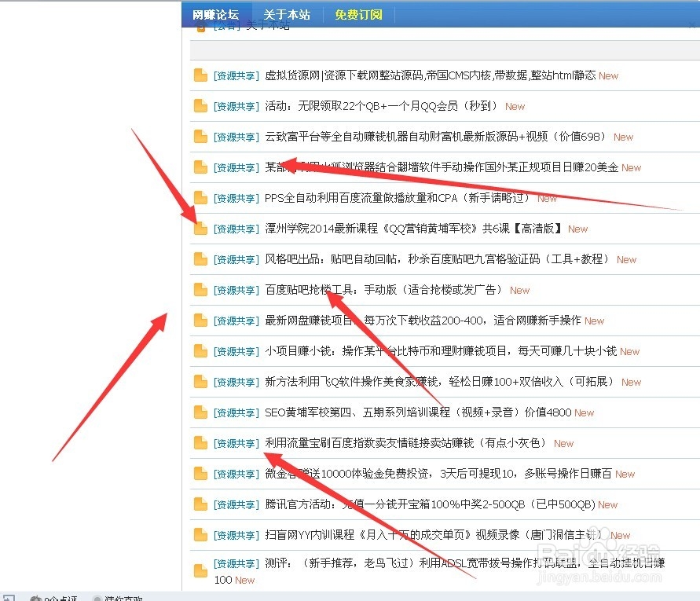Click the folder icon on the 微金 体验金 row
This screenshot has width=700, height=601.
coord(200,474)
